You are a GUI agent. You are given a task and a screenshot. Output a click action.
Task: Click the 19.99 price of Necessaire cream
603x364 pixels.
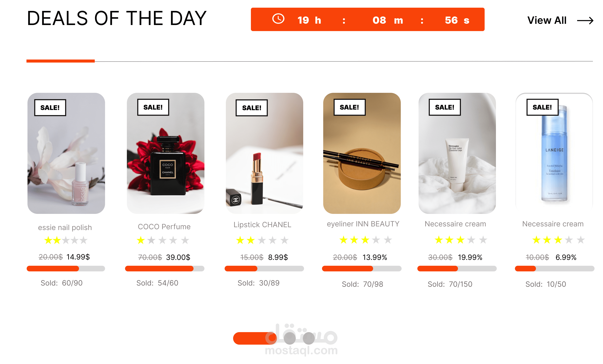pos(470,257)
